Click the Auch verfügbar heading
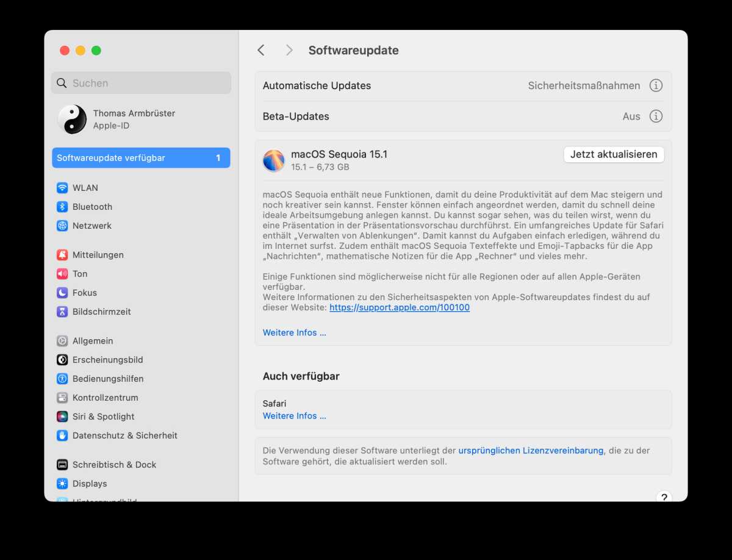Image resolution: width=732 pixels, height=560 pixels. (301, 376)
